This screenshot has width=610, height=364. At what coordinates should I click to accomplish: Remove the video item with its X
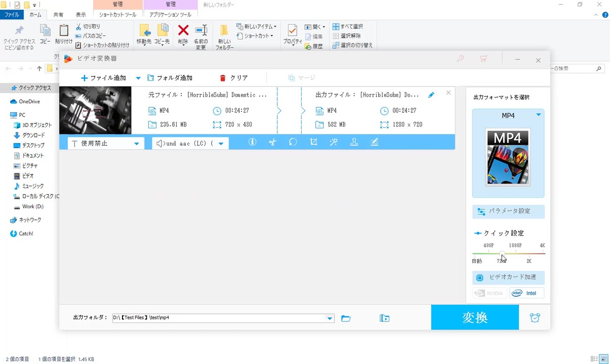pos(448,93)
